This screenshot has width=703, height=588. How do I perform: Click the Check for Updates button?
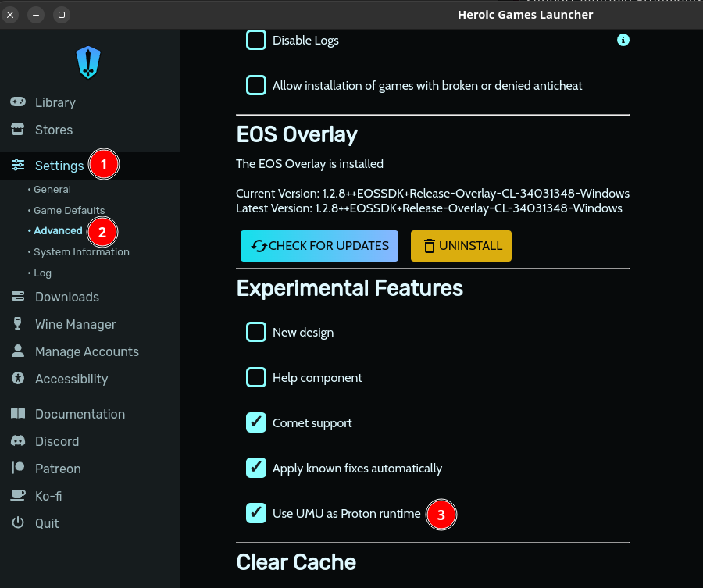tap(319, 246)
